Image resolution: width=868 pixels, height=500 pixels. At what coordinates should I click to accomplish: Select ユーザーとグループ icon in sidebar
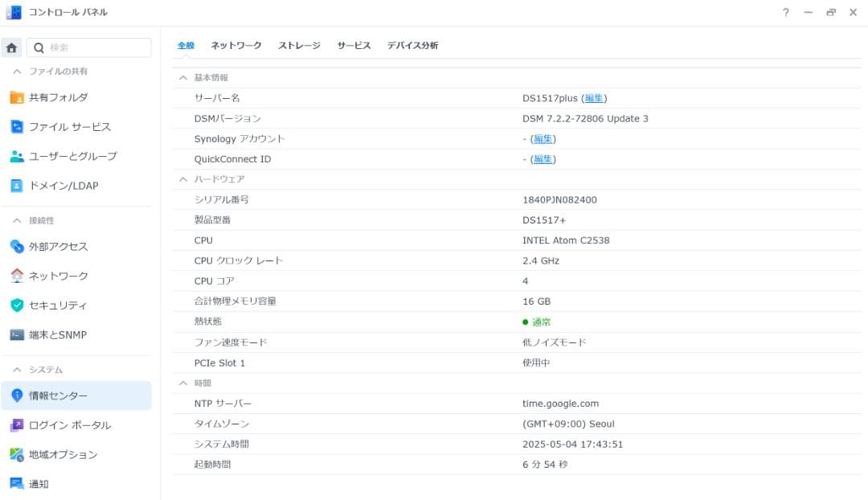coord(17,156)
